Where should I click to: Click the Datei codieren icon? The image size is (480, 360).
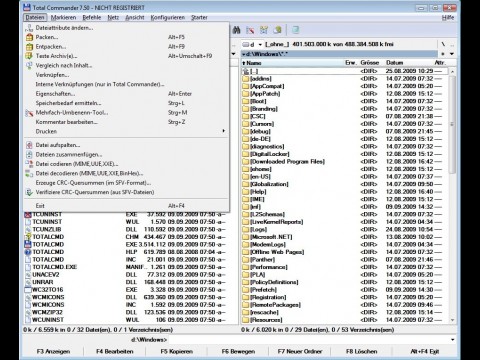point(29,164)
